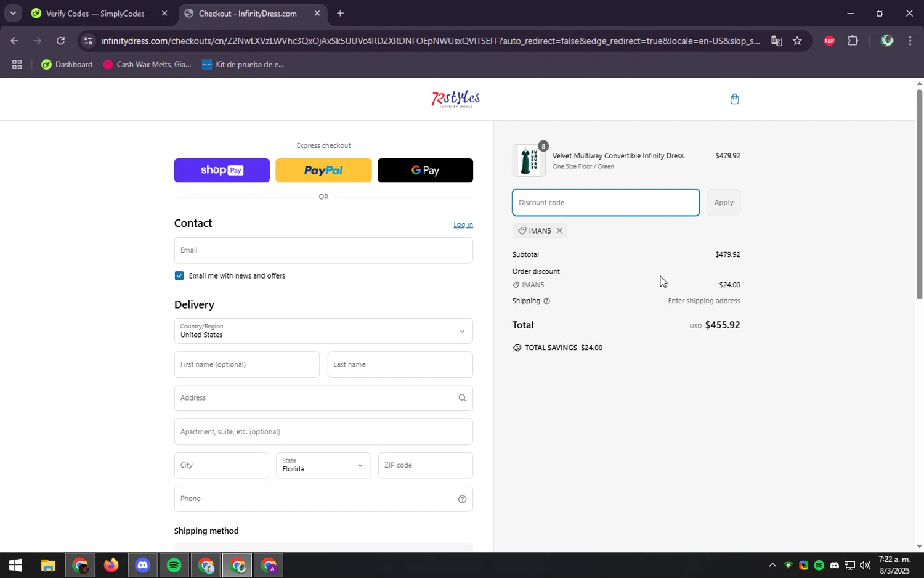924x578 pixels.
Task: Go back using browser back arrow
Action: pyautogui.click(x=14, y=41)
